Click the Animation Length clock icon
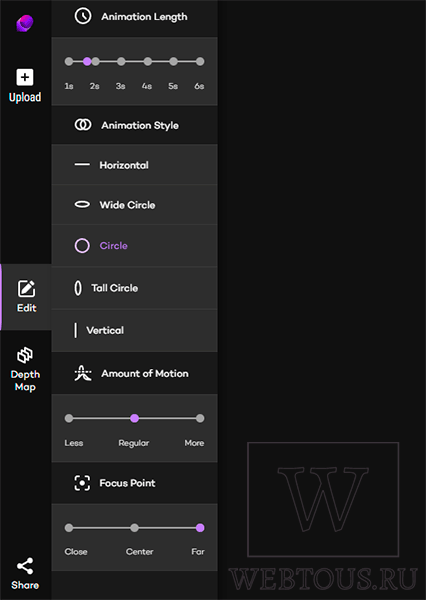This screenshot has height=600, width=426. (x=83, y=16)
